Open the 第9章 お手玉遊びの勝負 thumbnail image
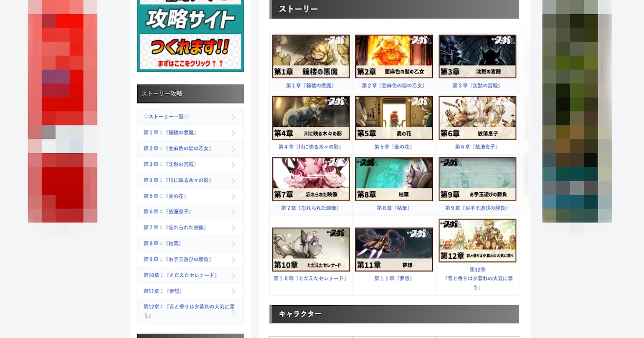Image resolution: width=644 pixels, height=338 pixels. click(477, 179)
